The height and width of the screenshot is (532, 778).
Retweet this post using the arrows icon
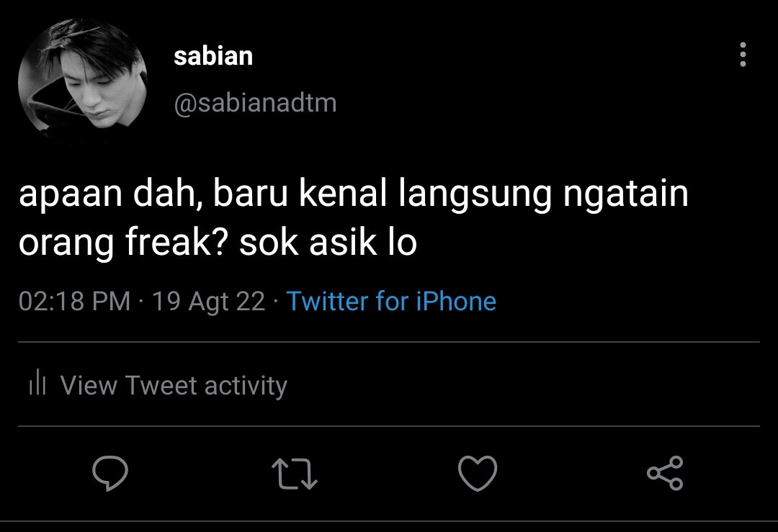(295, 474)
